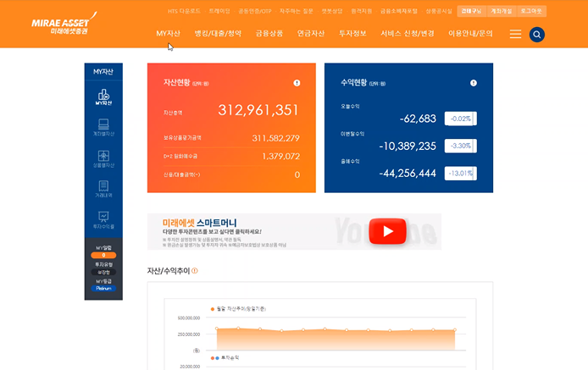Click today's return value -62,683

click(418, 119)
